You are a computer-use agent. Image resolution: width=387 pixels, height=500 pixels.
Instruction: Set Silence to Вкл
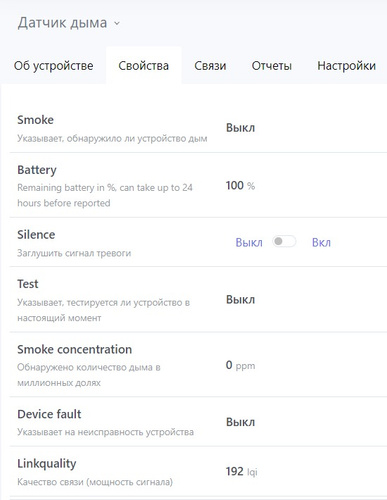click(321, 242)
